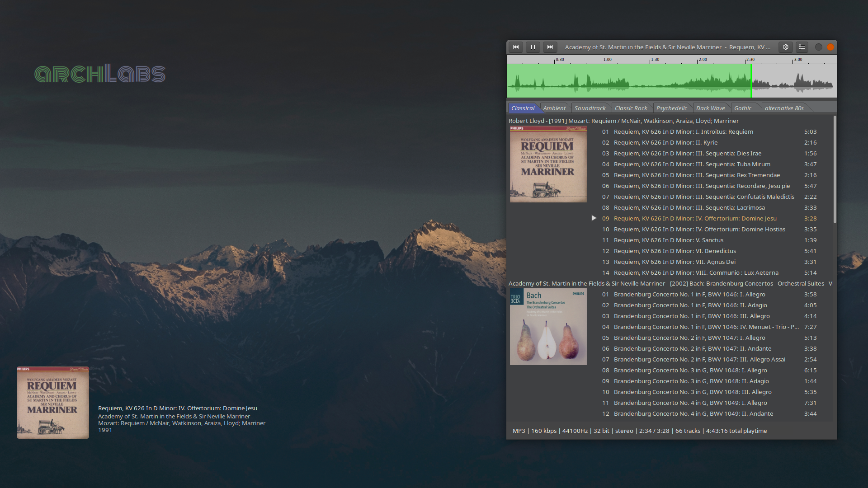Click the playlist vertical scrollbar
The image size is (868, 488).
[x=835, y=170]
